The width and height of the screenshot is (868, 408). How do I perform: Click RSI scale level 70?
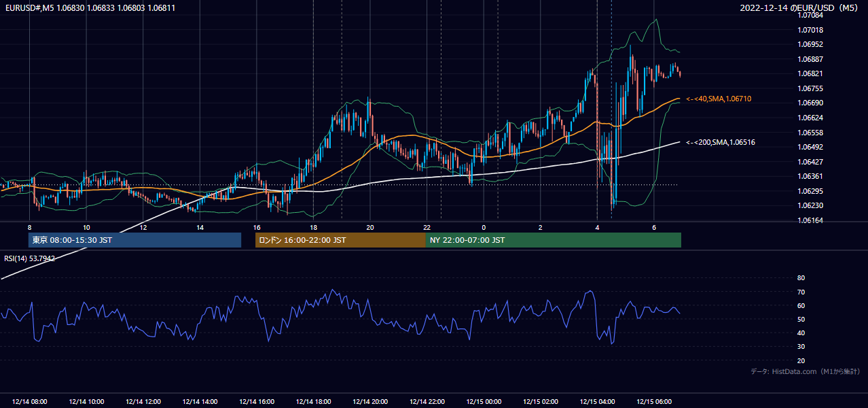click(x=801, y=292)
